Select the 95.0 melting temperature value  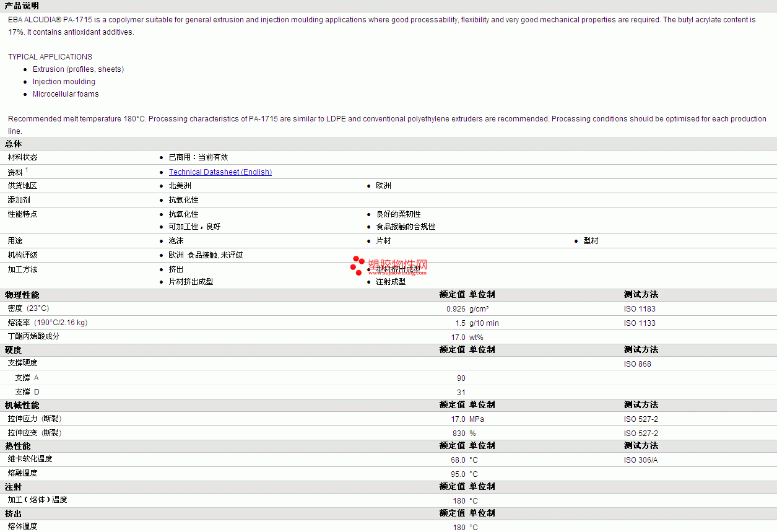point(458,474)
